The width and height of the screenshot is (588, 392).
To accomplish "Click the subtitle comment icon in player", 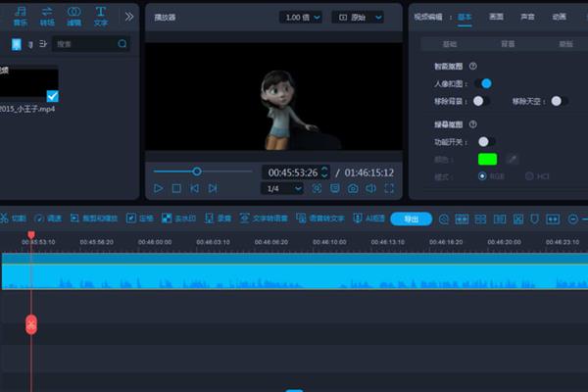I will click(335, 188).
